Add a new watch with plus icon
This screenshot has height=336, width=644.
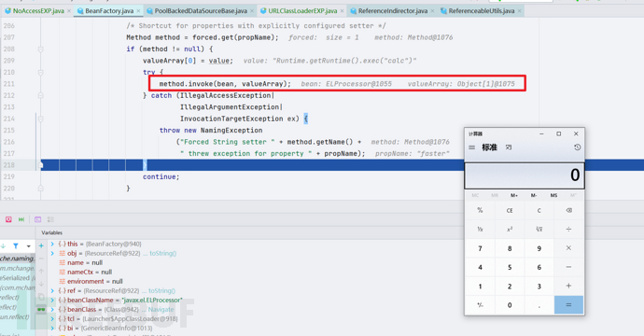pyautogui.click(x=41, y=245)
